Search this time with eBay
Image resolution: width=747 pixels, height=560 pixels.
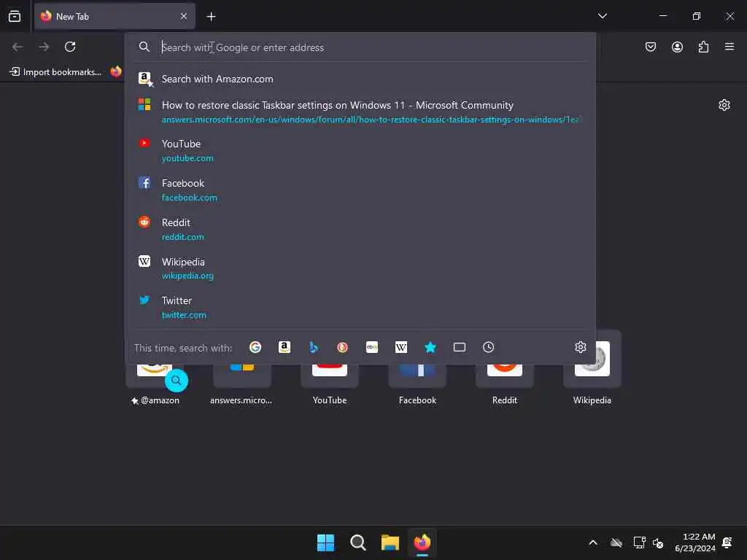372,347
